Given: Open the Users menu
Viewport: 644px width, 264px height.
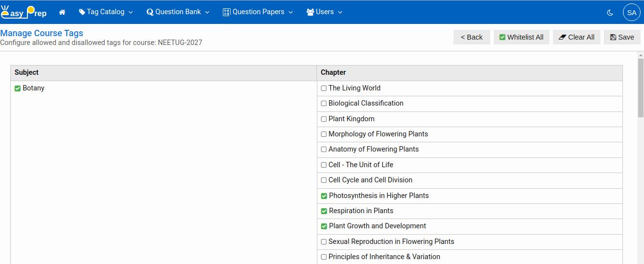Looking at the screenshot, I should (x=324, y=12).
